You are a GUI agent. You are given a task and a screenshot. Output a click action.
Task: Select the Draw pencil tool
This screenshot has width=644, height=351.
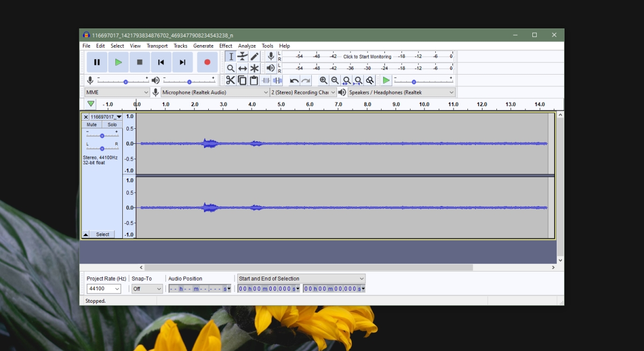[x=254, y=56]
